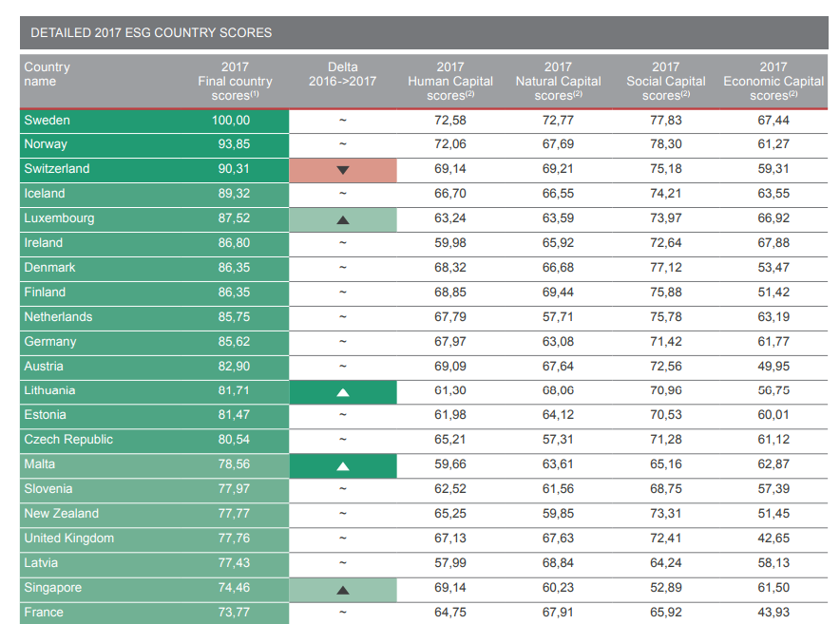Click the tilde delta symbol for Sweden
840x624 pixels.
pos(343,121)
